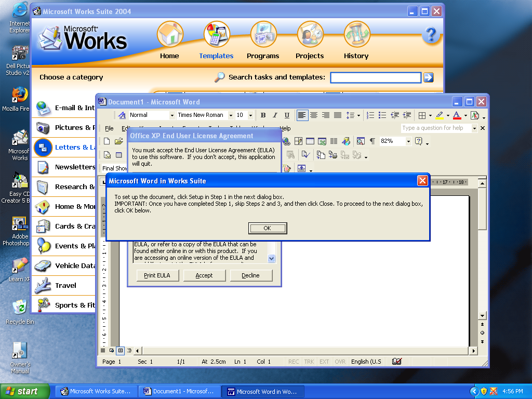Click the Home house icon in Works
The width and height of the screenshot is (532, 399).
point(170,34)
